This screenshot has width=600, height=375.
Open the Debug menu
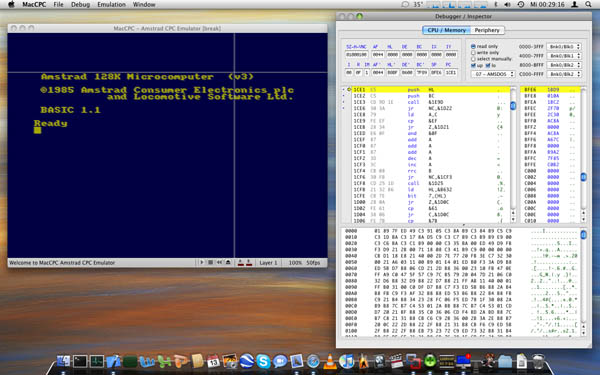[80, 5]
